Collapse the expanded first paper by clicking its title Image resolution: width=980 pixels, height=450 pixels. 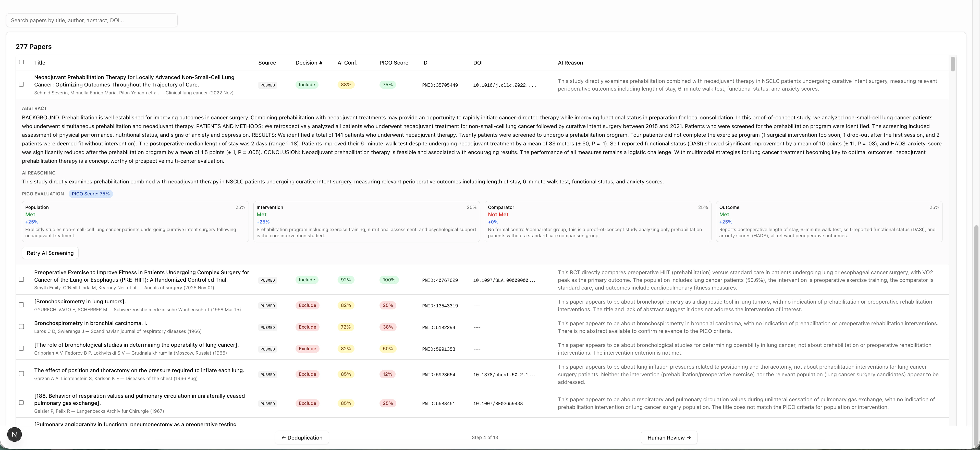pos(134,81)
